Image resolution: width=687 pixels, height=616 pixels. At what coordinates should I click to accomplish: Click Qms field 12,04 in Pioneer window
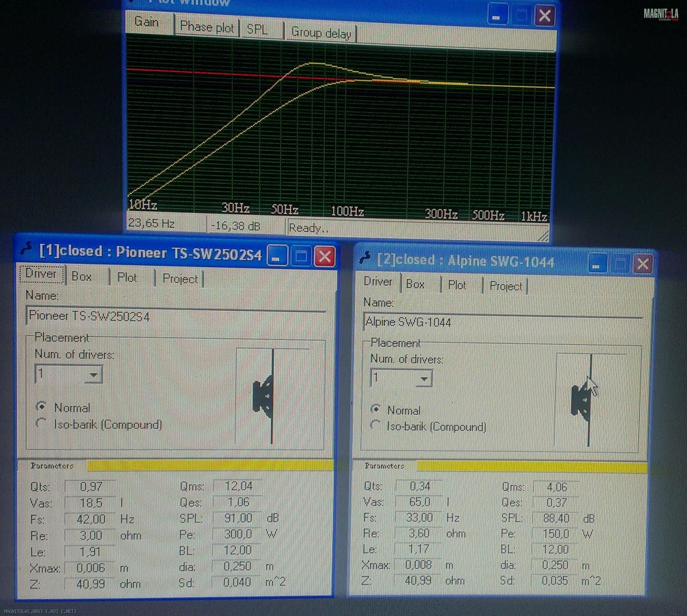(x=237, y=486)
